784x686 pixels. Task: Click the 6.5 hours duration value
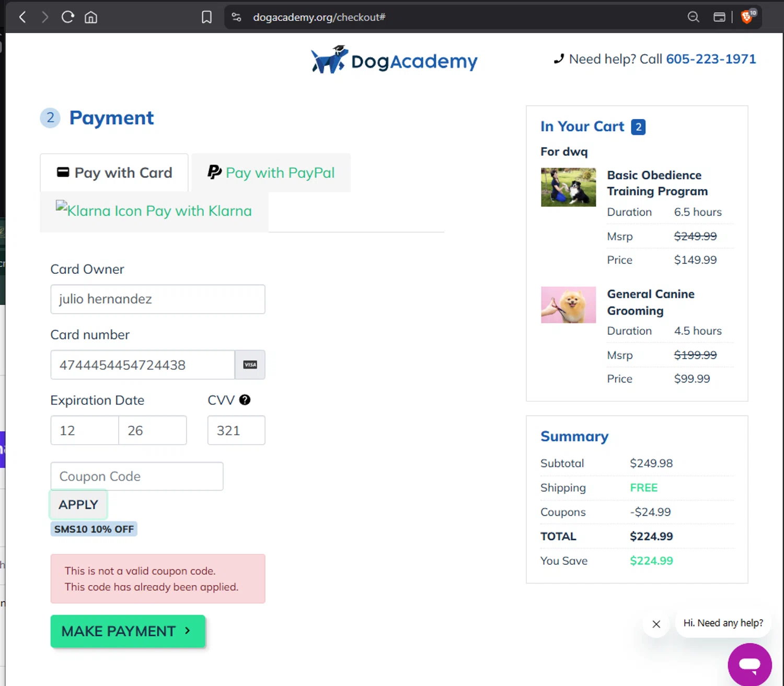698,212
